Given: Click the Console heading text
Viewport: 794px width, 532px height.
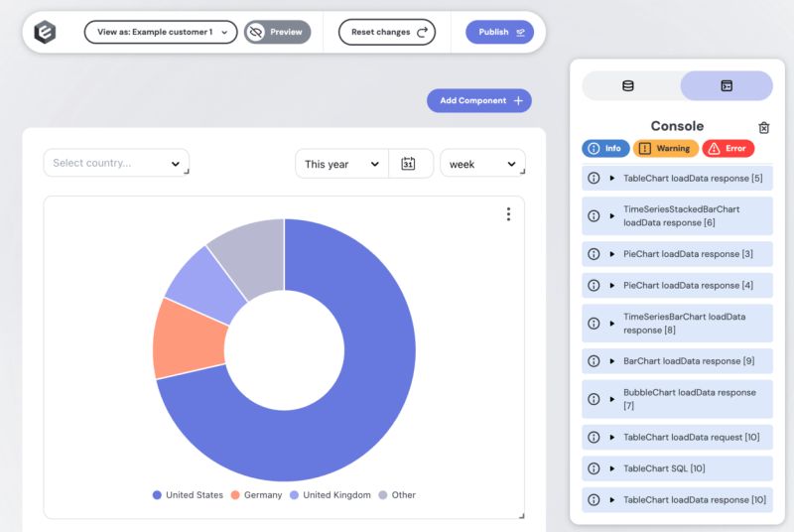Looking at the screenshot, I should (x=677, y=126).
